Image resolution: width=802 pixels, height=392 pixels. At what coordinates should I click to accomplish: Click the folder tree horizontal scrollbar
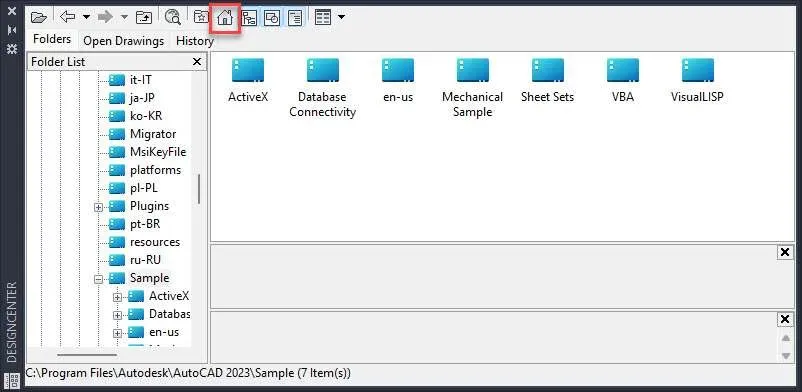(87, 355)
